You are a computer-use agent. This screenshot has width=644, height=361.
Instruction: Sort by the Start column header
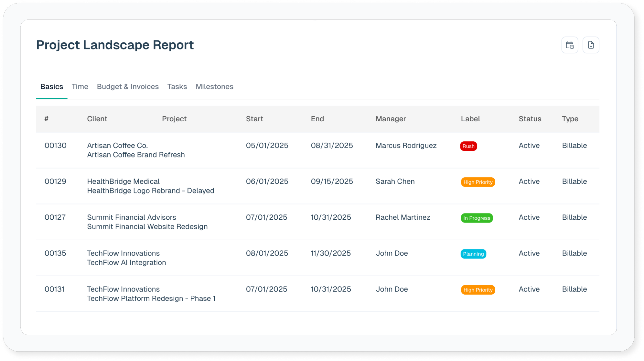[254, 119]
